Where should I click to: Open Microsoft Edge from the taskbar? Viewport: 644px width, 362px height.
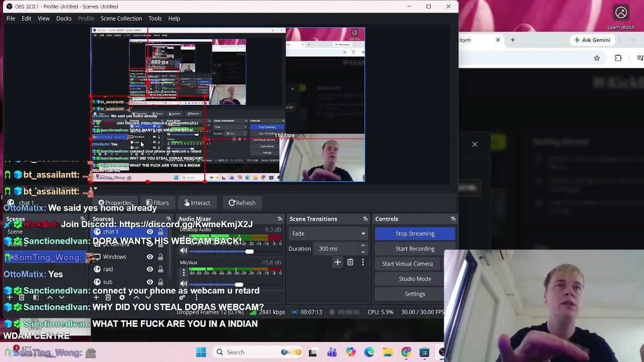click(369, 352)
